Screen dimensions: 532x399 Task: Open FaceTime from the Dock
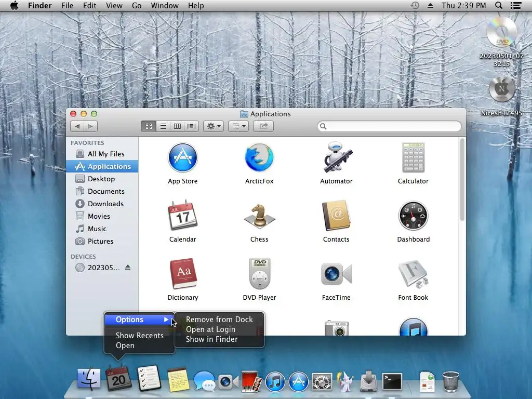228,382
